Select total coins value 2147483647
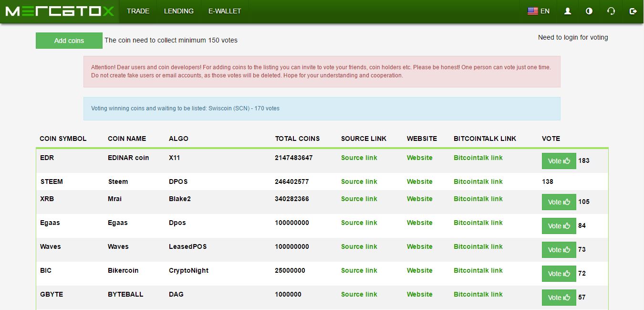 coord(294,158)
